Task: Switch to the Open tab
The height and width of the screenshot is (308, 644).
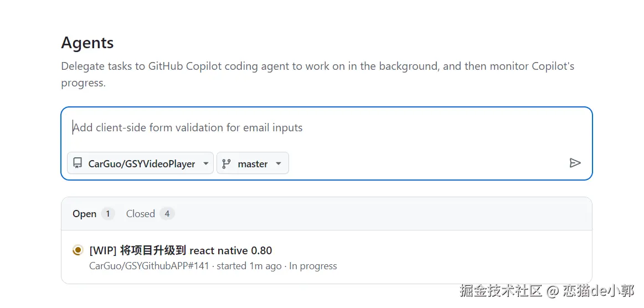Action: coord(85,214)
